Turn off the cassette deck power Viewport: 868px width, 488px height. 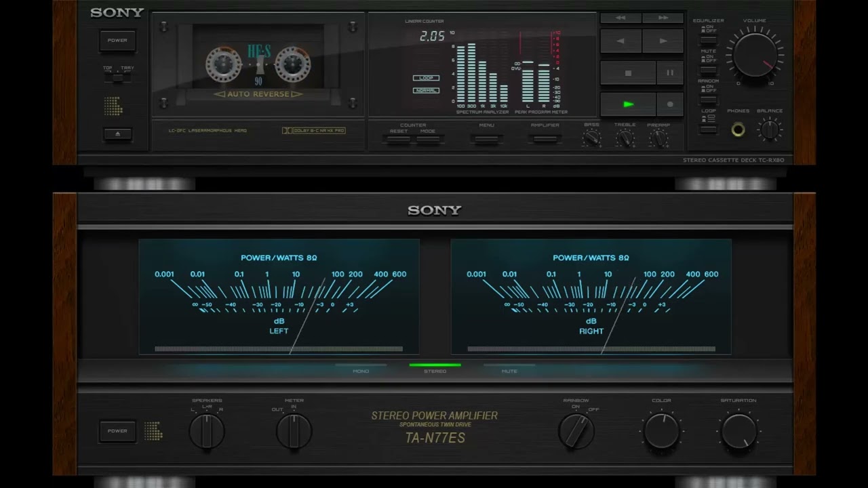pos(117,41)
